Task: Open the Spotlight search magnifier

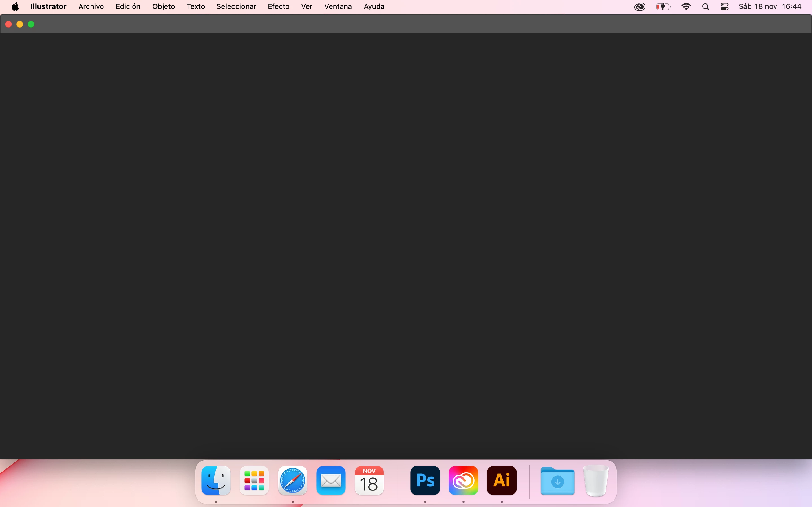Action: tap(706, 7)
